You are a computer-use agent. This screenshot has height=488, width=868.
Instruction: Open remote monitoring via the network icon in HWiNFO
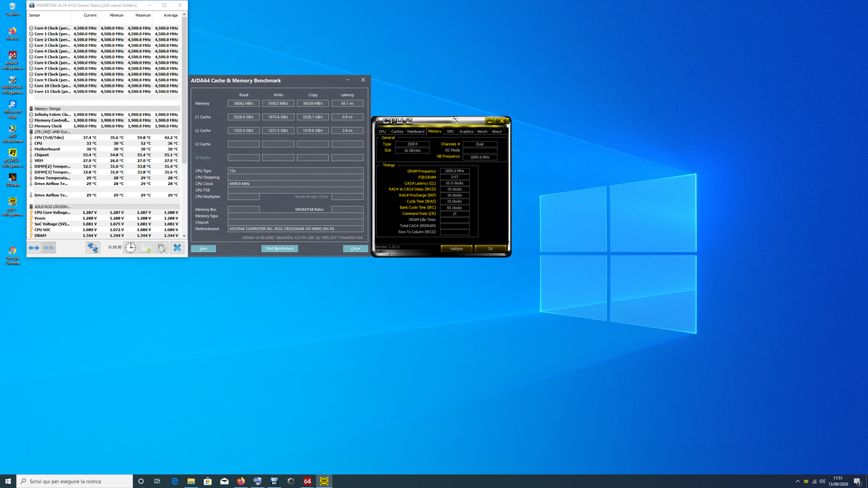click(93, 248)
